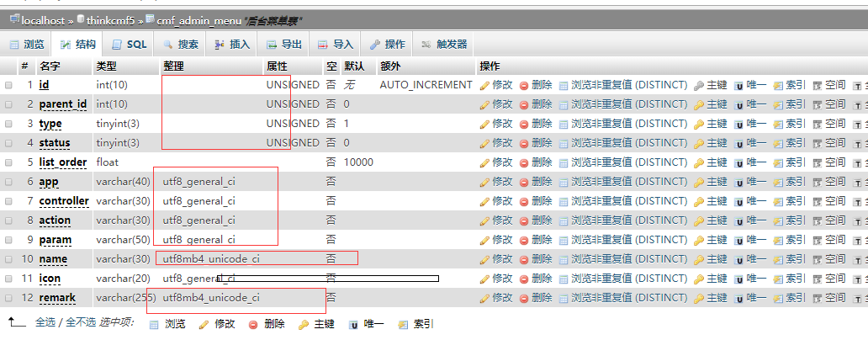
Task: Tick the checkbox for remark column
Action: click(x=8, y=299)
